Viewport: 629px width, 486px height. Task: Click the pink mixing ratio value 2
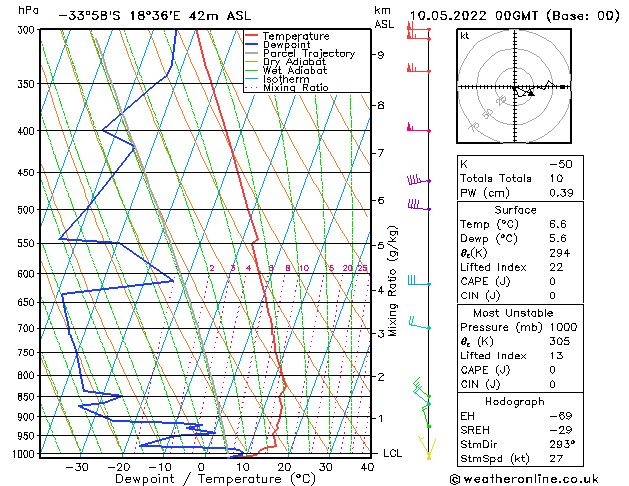212,268
